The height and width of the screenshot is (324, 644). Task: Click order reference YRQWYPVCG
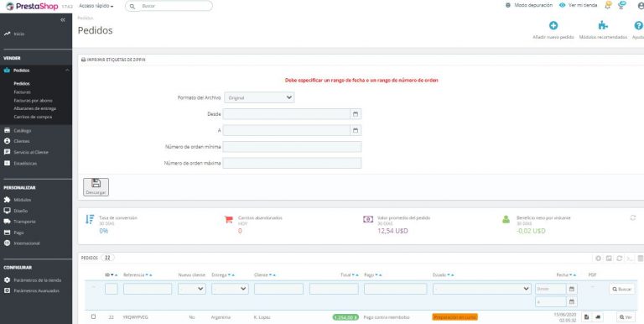pos(135,317)
